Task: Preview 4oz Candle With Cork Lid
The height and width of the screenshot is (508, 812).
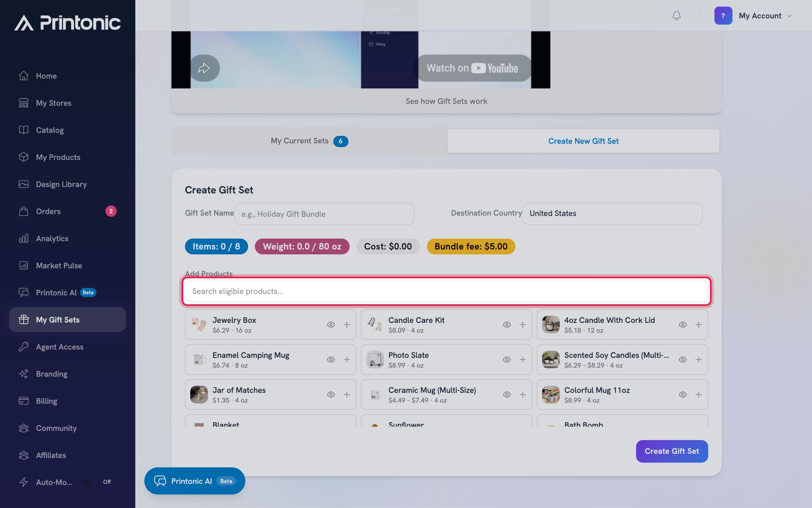Action: 683,324
